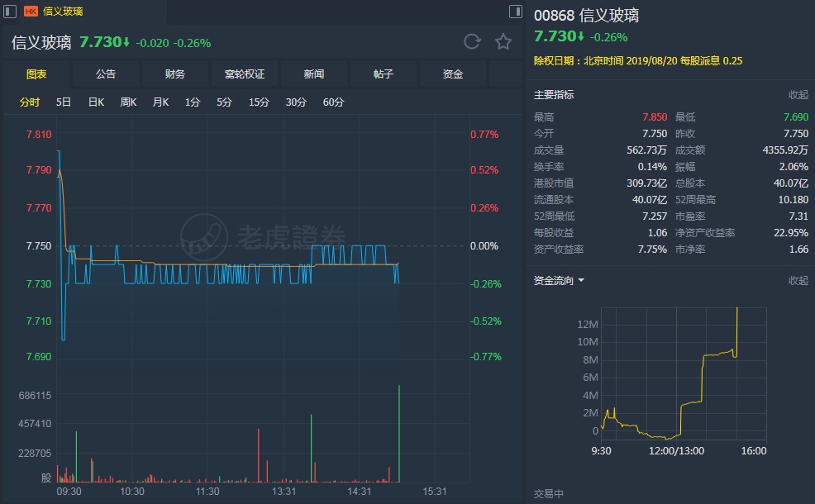Click the red volume bar before 13:31
This screenshot has height=504, width=815.
click(259, 456)
